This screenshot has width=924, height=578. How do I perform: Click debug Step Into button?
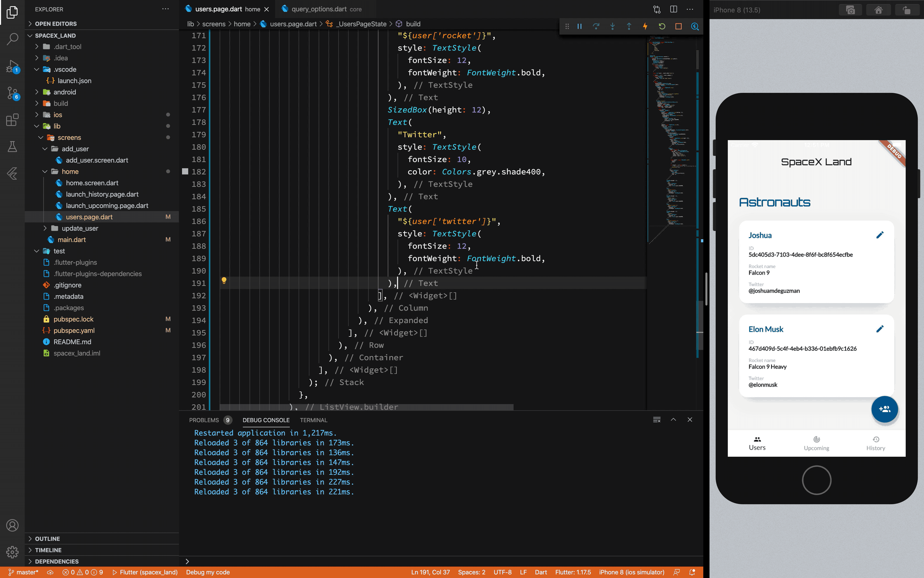click(x=613, y=26)
